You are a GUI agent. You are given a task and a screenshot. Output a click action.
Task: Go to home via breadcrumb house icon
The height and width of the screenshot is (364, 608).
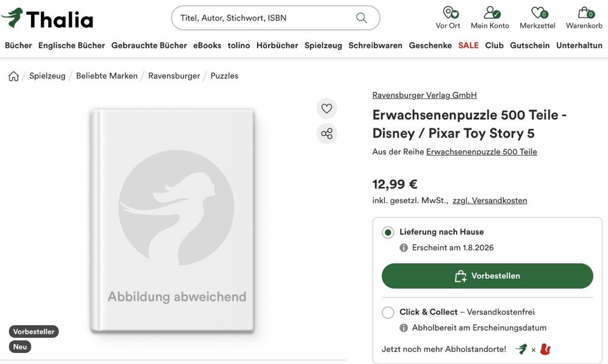click(13, 76)
